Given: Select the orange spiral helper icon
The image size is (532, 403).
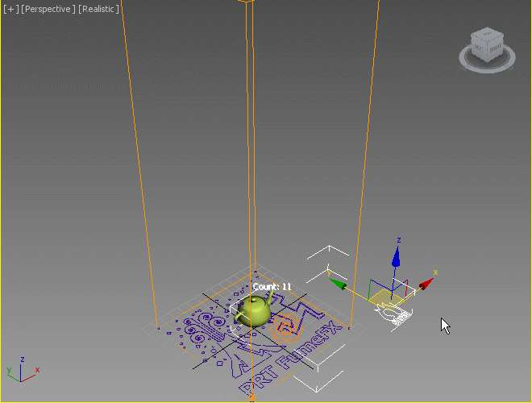Looking at the screenshot, I should tap(285, 327).
